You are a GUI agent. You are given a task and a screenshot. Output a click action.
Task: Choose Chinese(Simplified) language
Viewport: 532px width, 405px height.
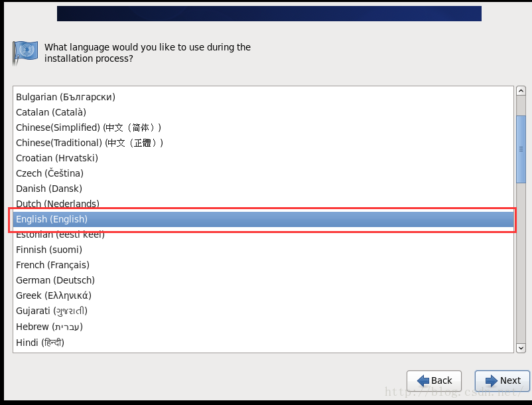(263, 127)
